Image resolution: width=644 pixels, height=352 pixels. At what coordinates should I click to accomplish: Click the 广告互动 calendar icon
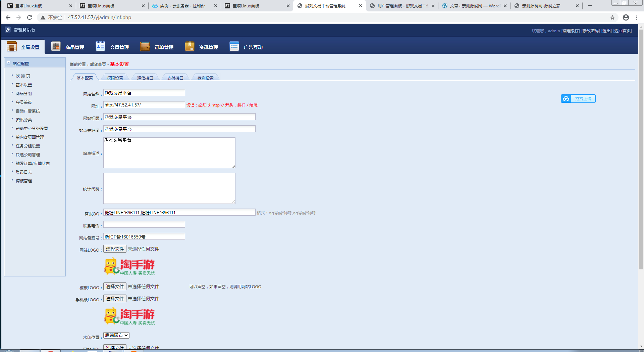(x=234, y=46)
